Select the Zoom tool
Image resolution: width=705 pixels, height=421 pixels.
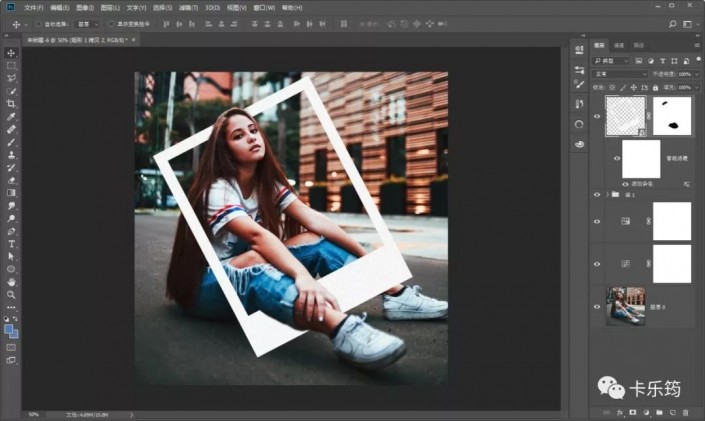click(11, 295)
